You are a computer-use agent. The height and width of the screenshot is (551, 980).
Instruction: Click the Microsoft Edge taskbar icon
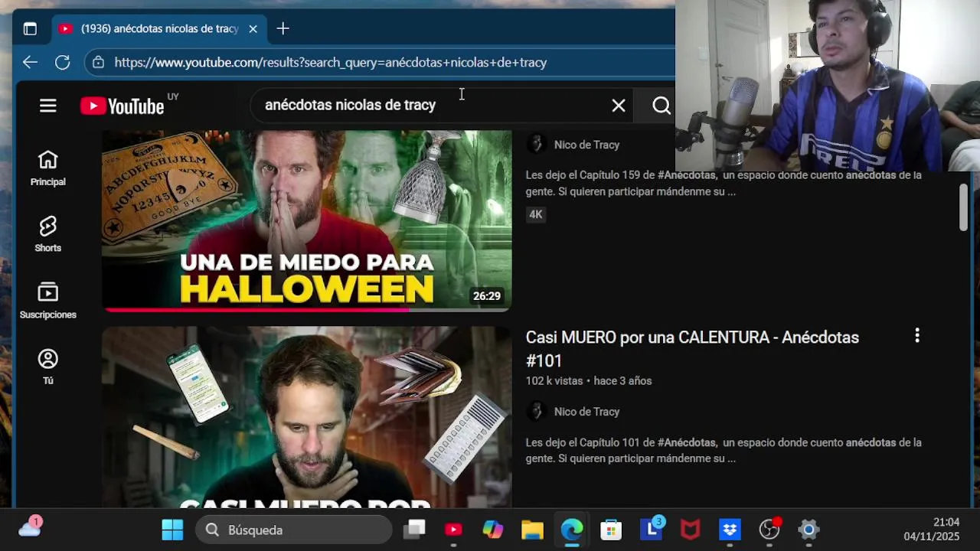pyautogui.click(x=572, y=530)
